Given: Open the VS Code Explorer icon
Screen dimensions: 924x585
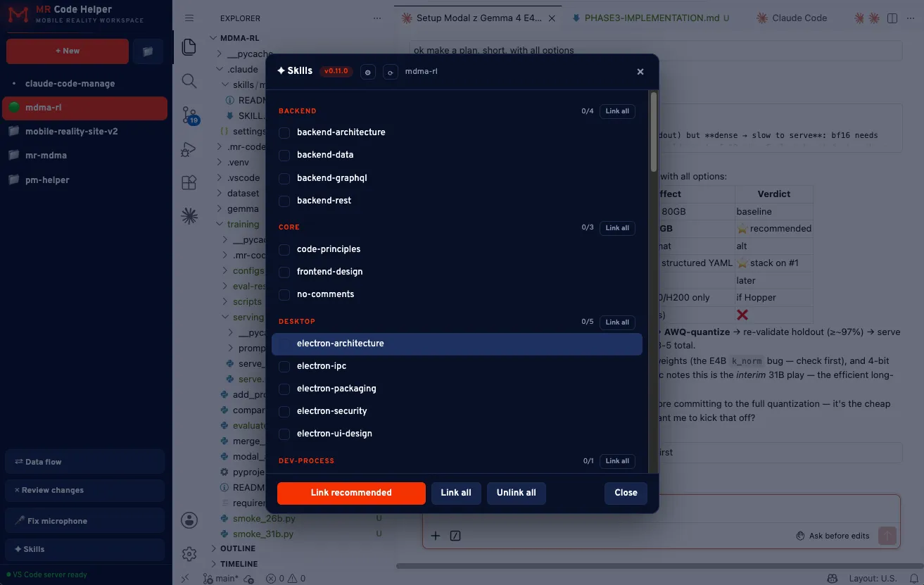Looking at the screenshot, I should (189, 47).
